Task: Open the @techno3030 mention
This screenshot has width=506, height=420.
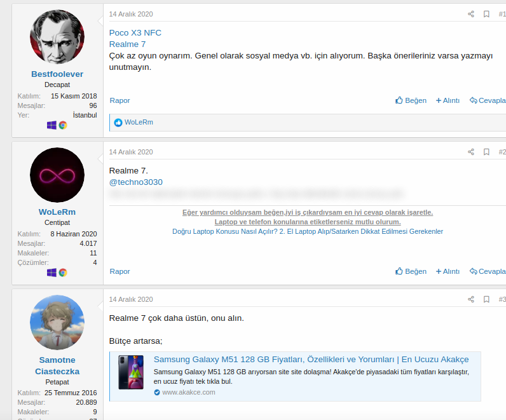Action: point(136,182)
